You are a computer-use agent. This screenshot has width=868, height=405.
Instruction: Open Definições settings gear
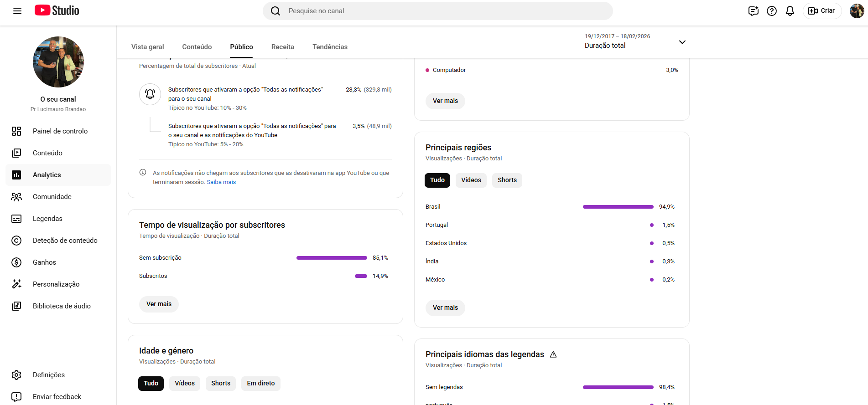48,375
